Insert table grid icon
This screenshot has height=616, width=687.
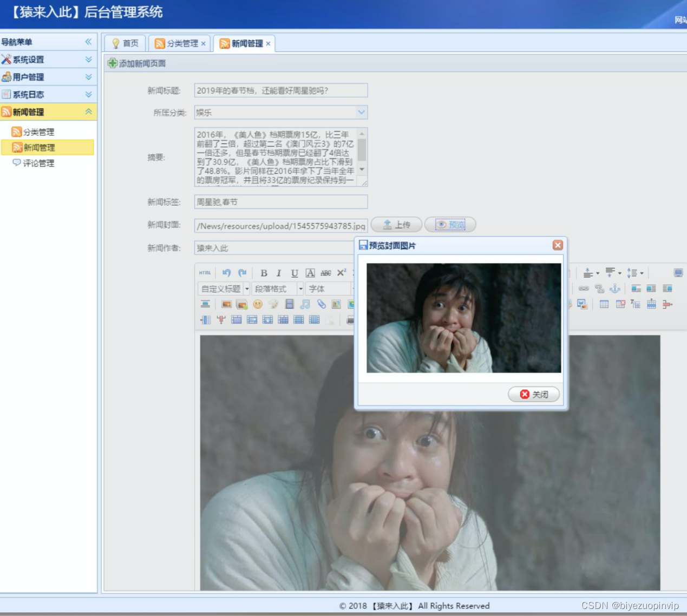(x=604, y=304)
